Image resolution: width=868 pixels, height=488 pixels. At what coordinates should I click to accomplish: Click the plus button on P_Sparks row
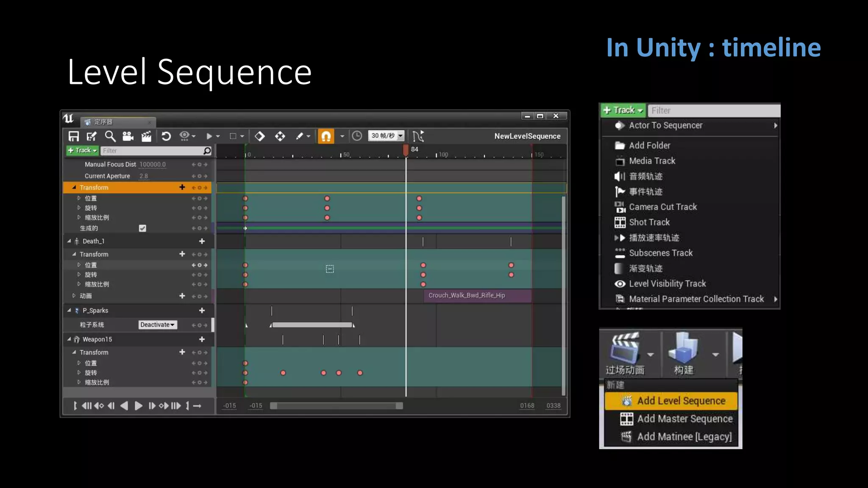click(x=202, y=311)
